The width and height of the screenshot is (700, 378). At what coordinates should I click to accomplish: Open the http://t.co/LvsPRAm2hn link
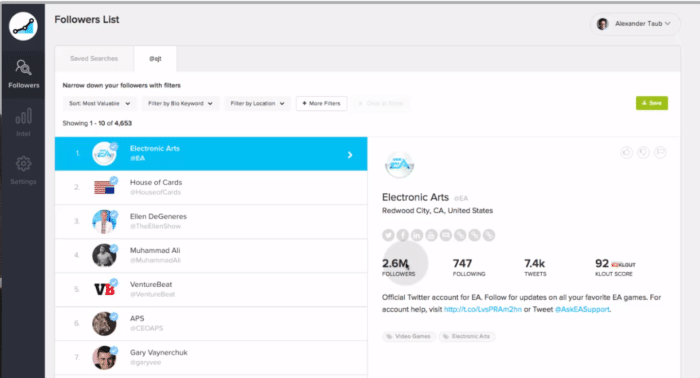[483, 309]
